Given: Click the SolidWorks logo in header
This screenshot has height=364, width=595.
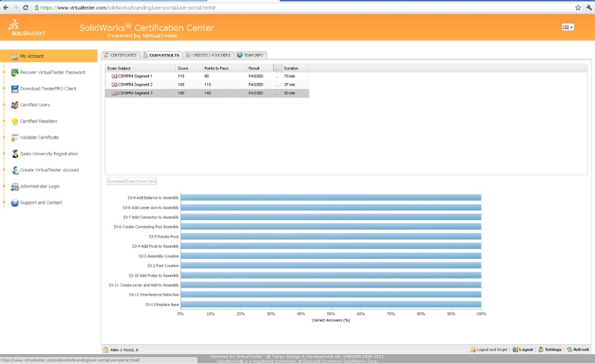Looking at the screenshot, I should 27,28.
